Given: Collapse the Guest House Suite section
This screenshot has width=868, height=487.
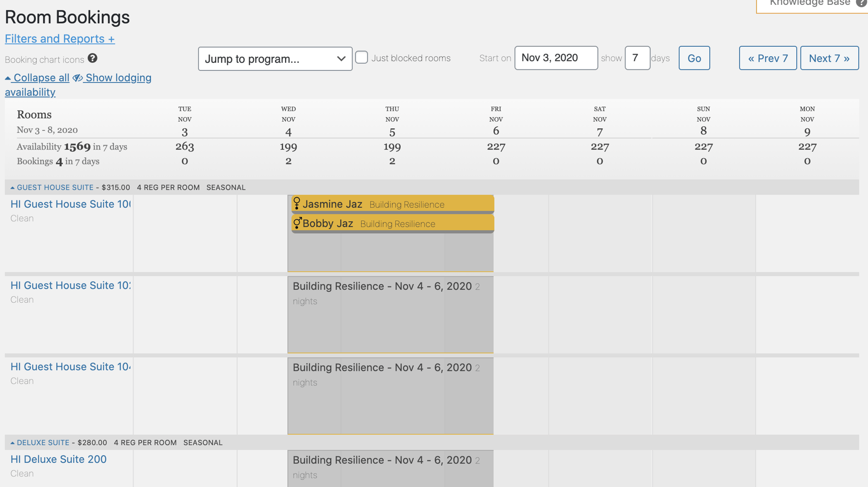Looking at the screenshot, I should click(13, 188).
